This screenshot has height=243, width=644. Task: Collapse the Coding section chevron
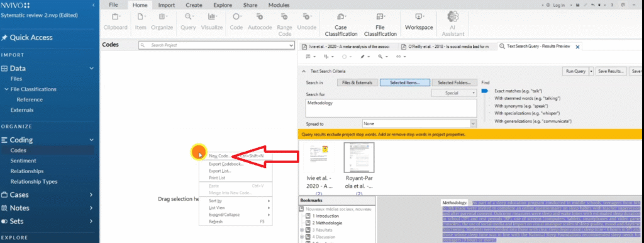(92, 140)
